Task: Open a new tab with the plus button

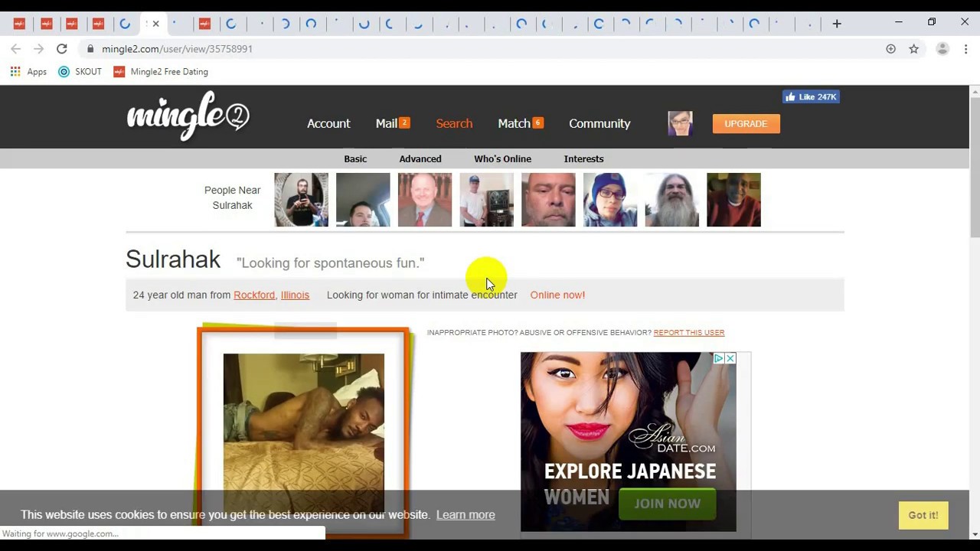Action: click(x=837, y=24)
